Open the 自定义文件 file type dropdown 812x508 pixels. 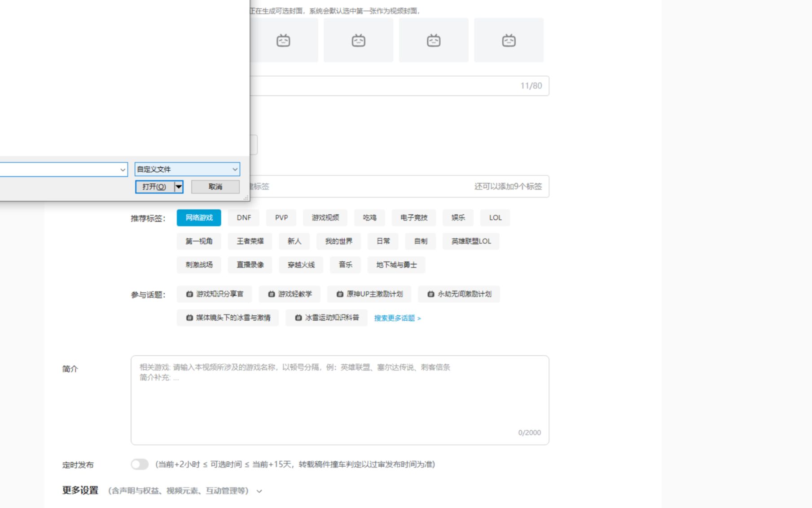(187, 169)
